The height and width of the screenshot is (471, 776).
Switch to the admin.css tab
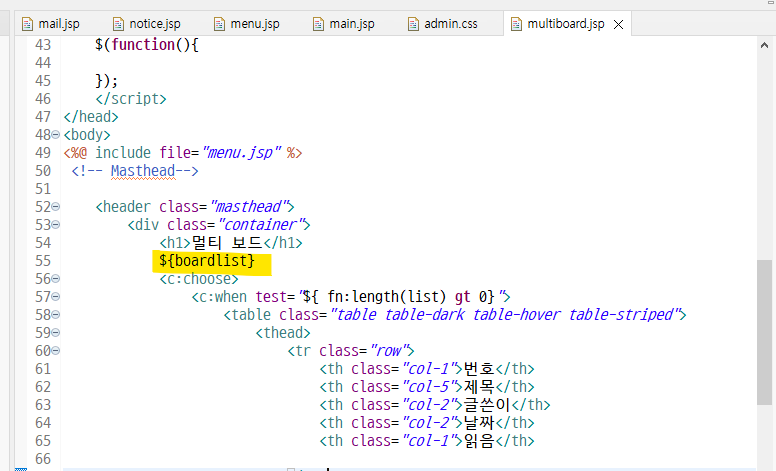pyautogui.click(x=442, y=24)
